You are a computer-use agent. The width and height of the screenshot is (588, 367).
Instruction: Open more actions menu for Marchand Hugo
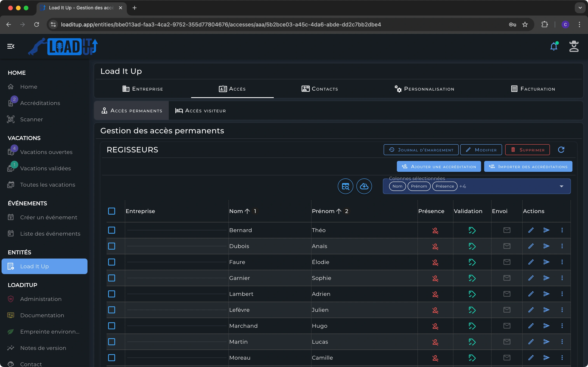[x=562, y=326]
